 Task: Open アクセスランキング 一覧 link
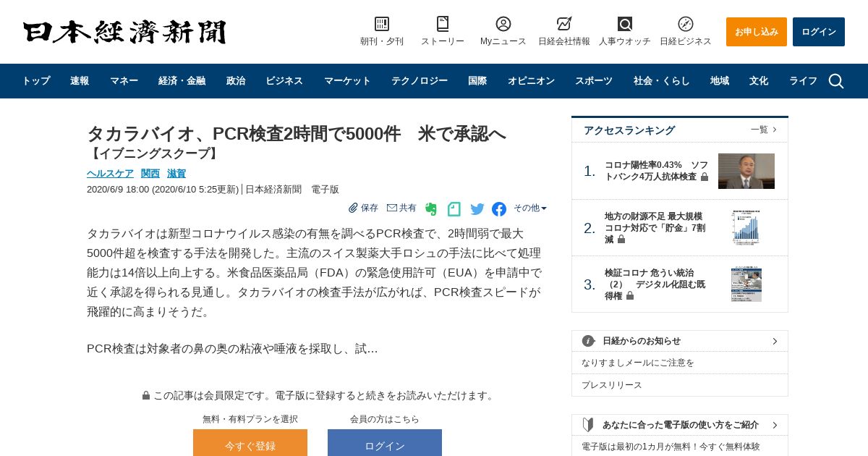click(764, 130)
